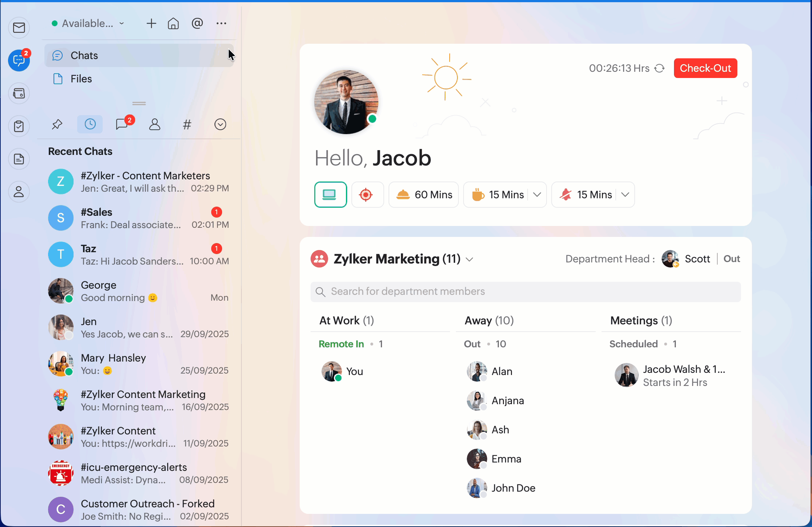Open the #Sales chat conversation
Viewport: 812px width, 527px height.
click(x=138, y=218)
